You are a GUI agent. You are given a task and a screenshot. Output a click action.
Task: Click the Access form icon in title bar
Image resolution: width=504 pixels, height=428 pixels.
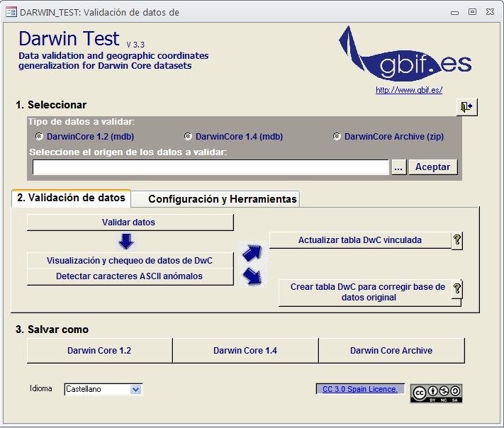11,12
